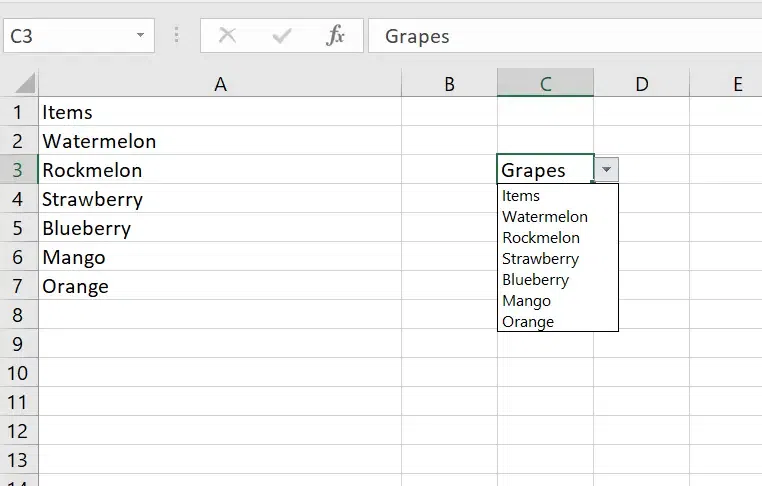
Task: Select Mango from the dropdown list
Action: point(526,301)
